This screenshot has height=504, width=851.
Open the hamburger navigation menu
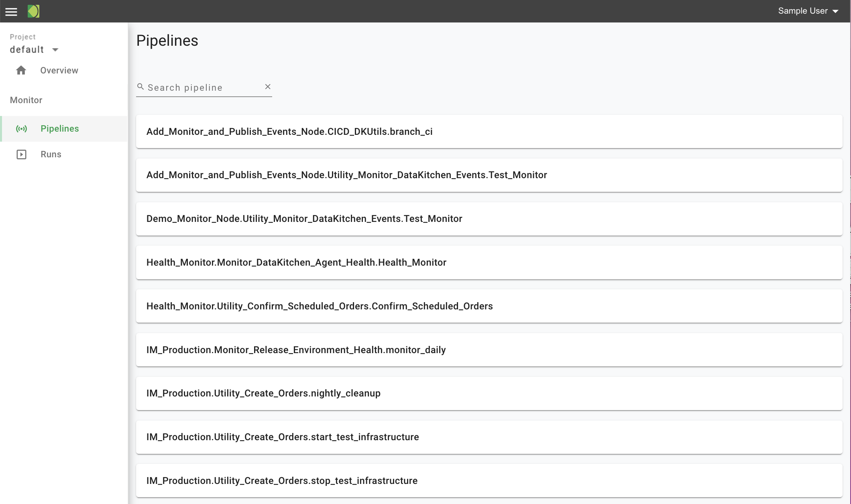[x=11, y=11]
